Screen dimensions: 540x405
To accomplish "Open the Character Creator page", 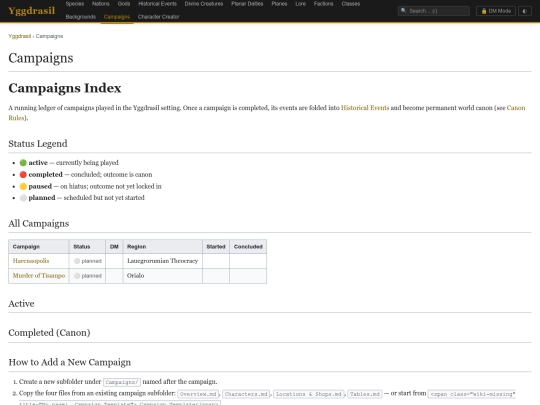I will [158, 17].
